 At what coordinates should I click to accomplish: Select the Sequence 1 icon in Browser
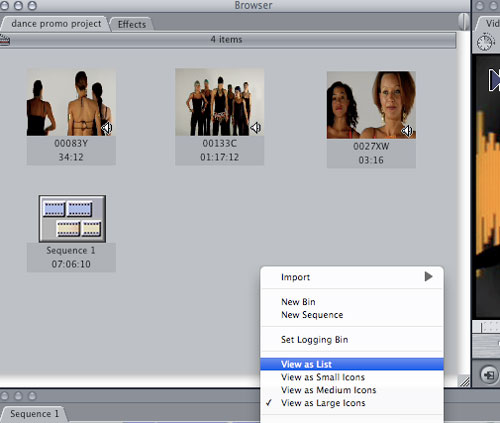[x=72, y=219]
